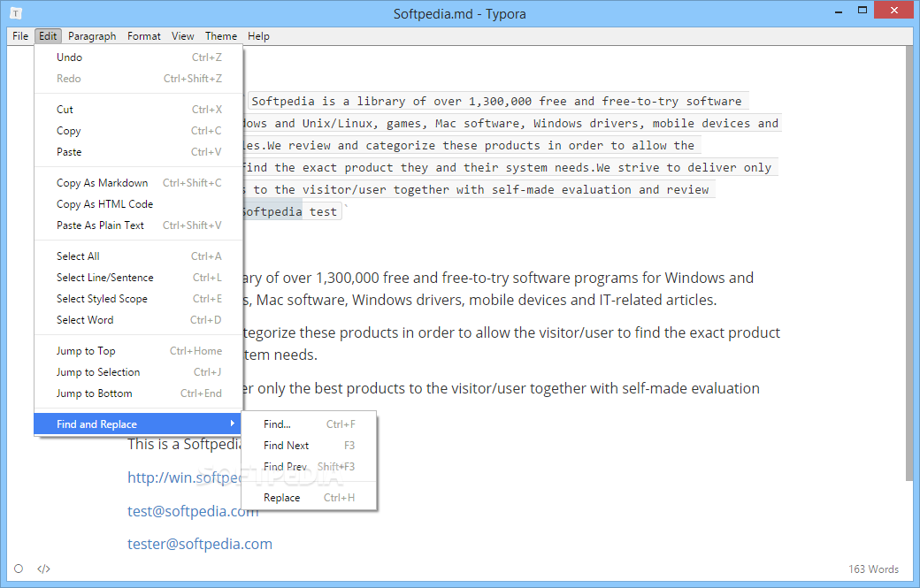Choose Replace in the submenu

point(309,497)
